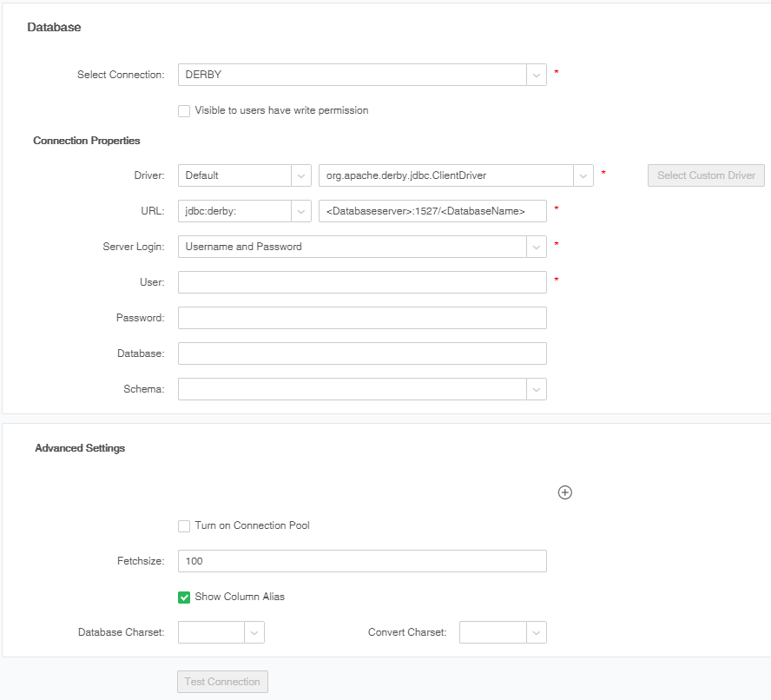
Task: Click the URL server and database field
Action: pos(432,211)
